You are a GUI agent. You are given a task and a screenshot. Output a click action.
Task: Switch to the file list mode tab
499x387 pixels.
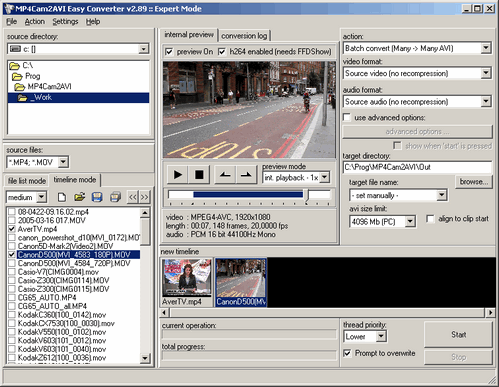point(27,181)
